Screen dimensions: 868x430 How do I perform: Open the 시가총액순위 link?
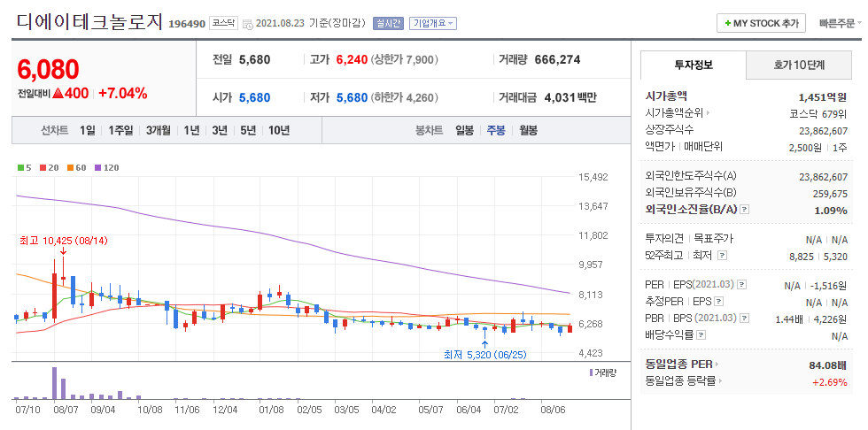pos(674,113)
